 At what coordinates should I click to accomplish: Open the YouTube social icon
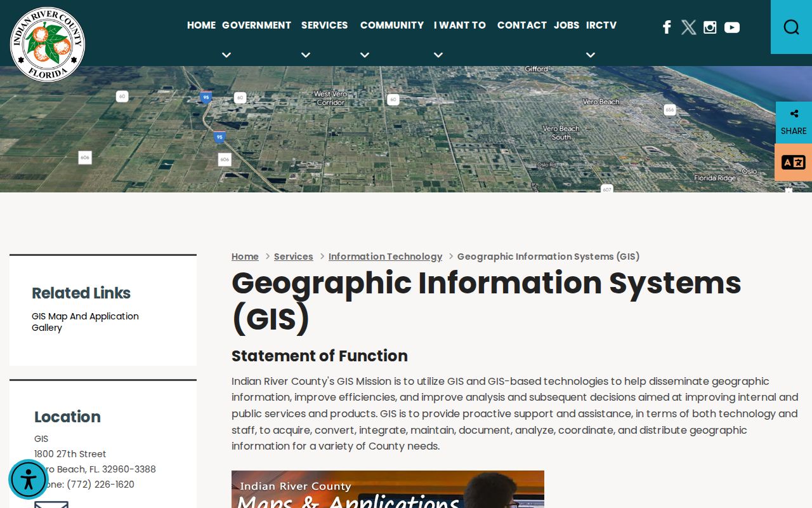(x=732, y=27)
